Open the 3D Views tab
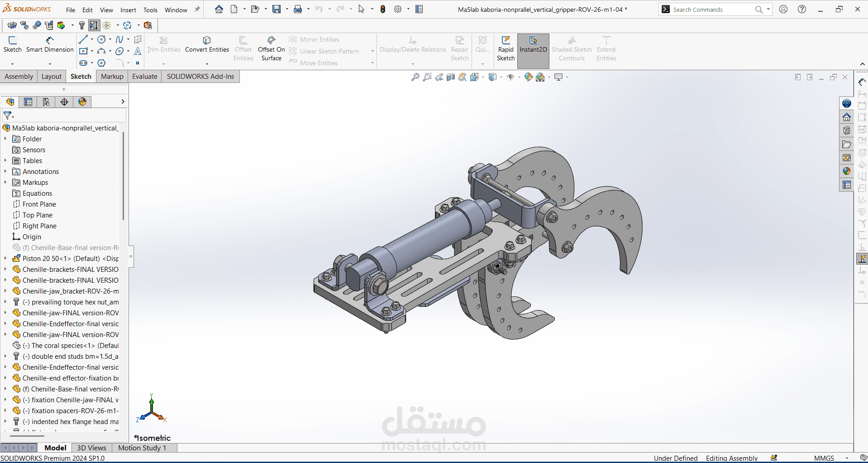 [x=91, y=448]
